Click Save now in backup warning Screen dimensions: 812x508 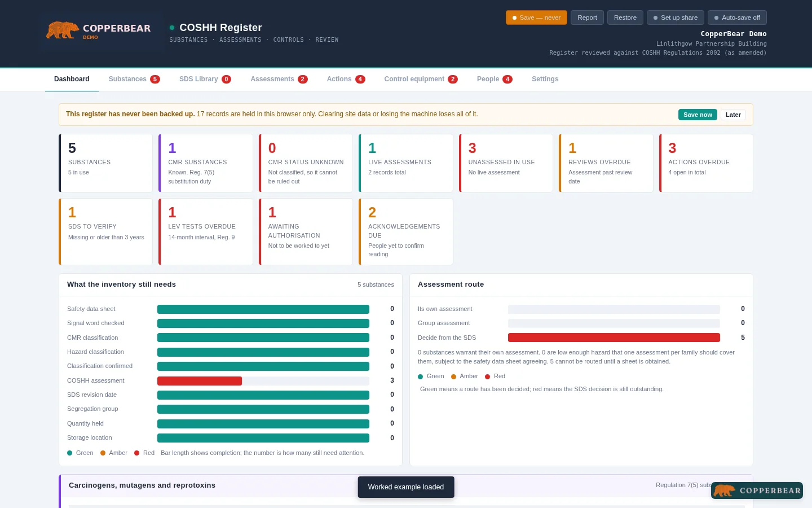coord(698,115)
